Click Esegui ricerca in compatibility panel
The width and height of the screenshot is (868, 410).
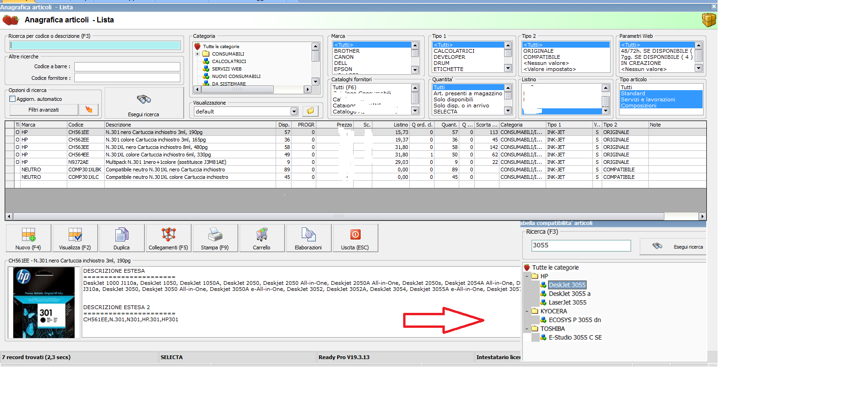tap(672, 247)
